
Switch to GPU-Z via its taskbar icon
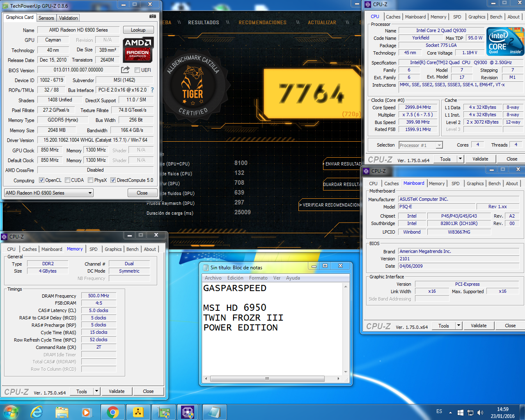click(164, 412)
